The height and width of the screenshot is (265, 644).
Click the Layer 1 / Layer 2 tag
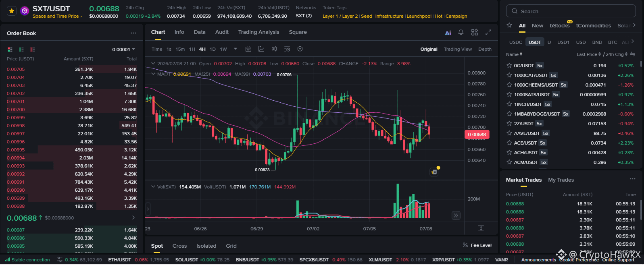coord(340,16)
